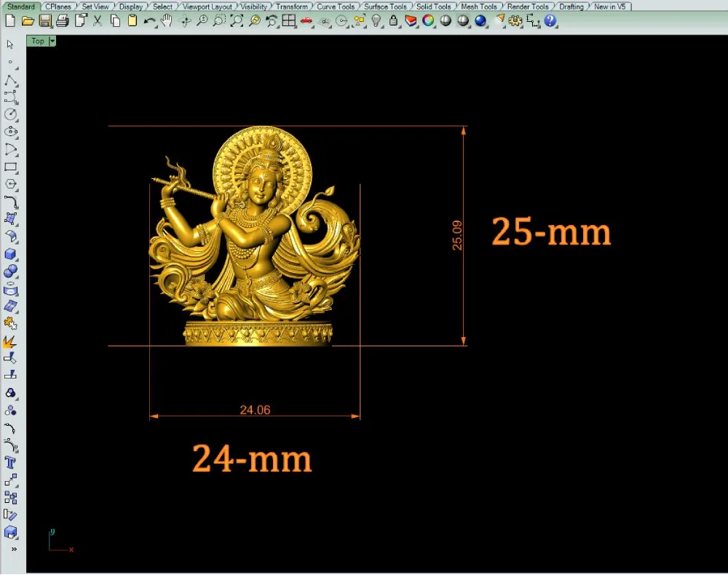
Task: Select Zoom Selected icon
Action: click(254, 21)
